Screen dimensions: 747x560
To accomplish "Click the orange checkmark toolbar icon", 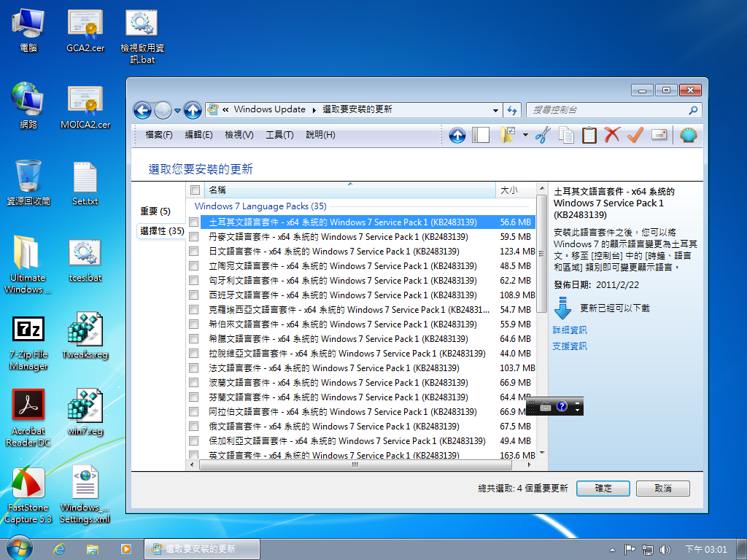I will (635, 135).
